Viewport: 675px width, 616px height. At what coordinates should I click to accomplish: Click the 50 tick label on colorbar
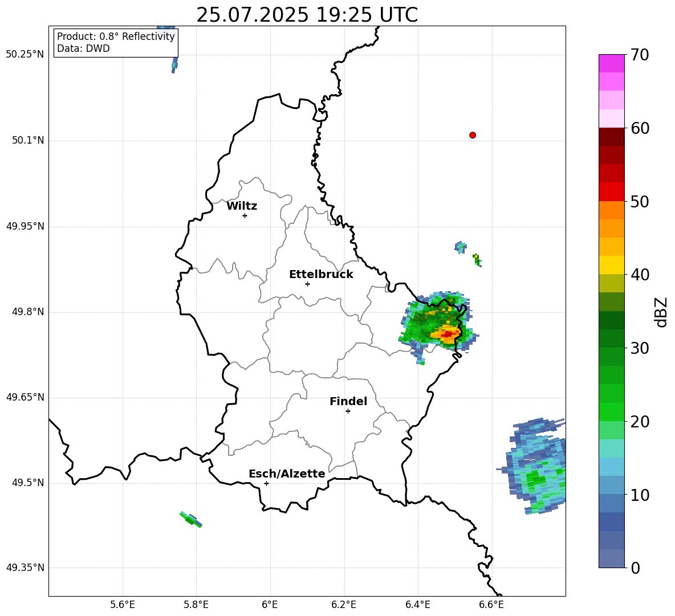click(639, 202)
